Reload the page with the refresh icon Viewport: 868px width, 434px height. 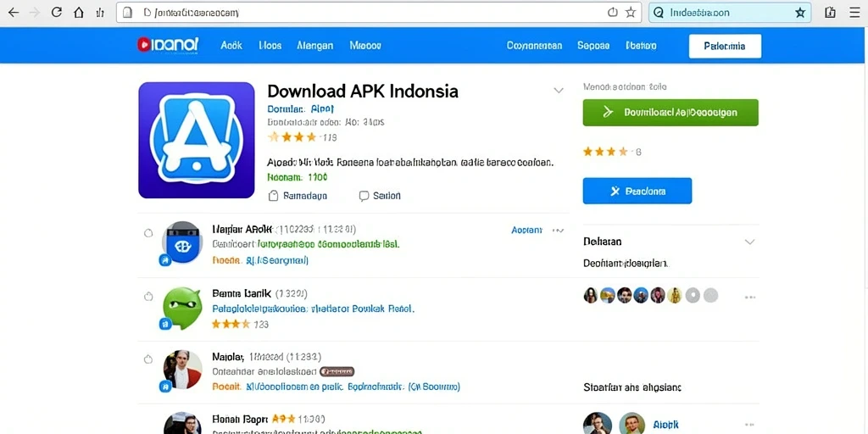(x=57, y=12)
